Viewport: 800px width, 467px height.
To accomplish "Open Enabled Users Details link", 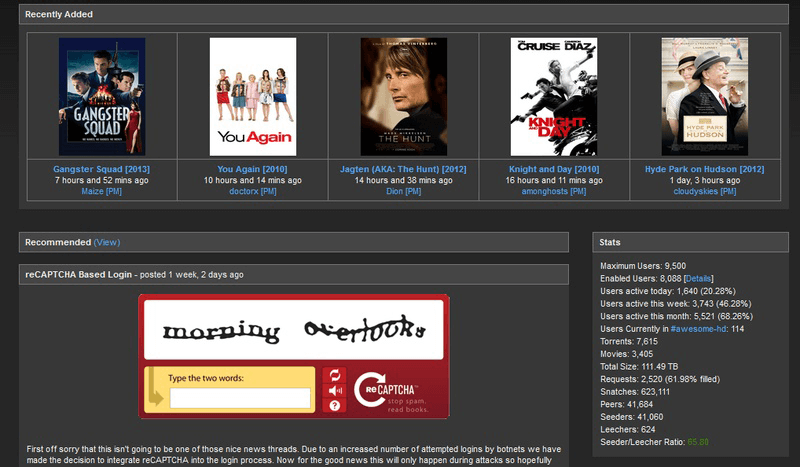I will (698, 279).
